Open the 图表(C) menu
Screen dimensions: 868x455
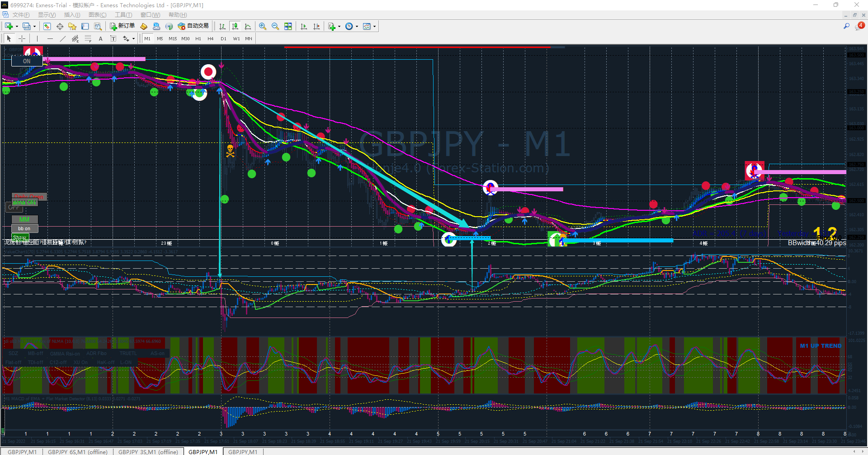coord(97,15)
